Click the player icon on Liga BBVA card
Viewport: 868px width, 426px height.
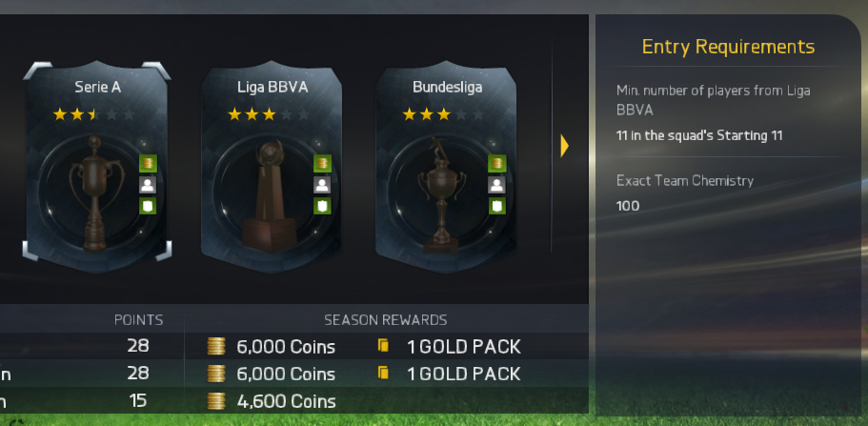[x=322, y=185]
